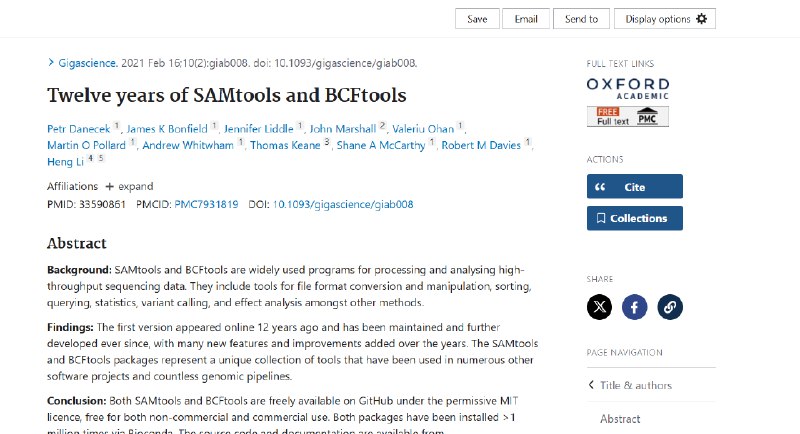Image resolution: width=800 pixels, height=434 pixels.
Task: Expand the Gigascience journal chevron
Action: (51, 62)
